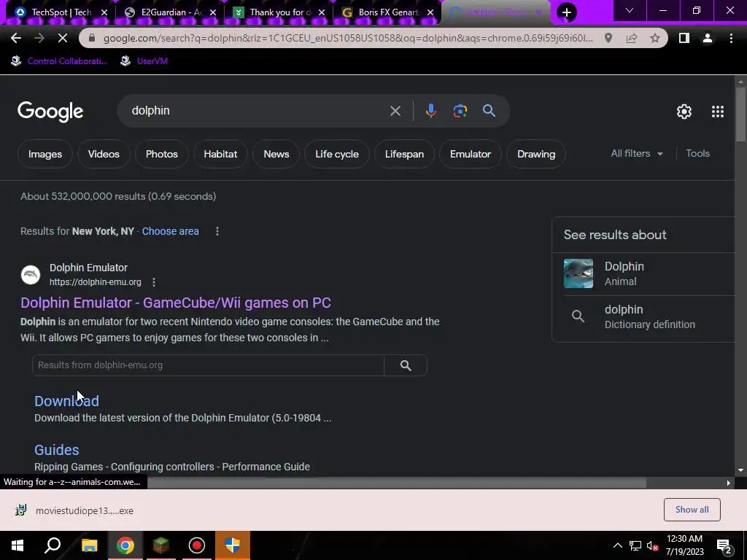Open the Guides sitelink
Viewport: 747px width, 560px height.
(57, 450)
